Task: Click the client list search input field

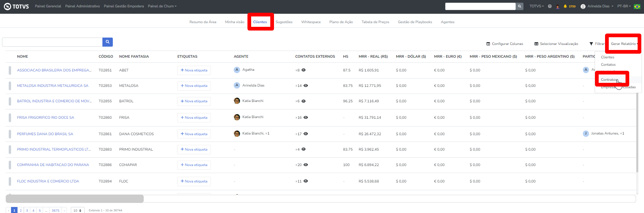Action: click(52, 42)
